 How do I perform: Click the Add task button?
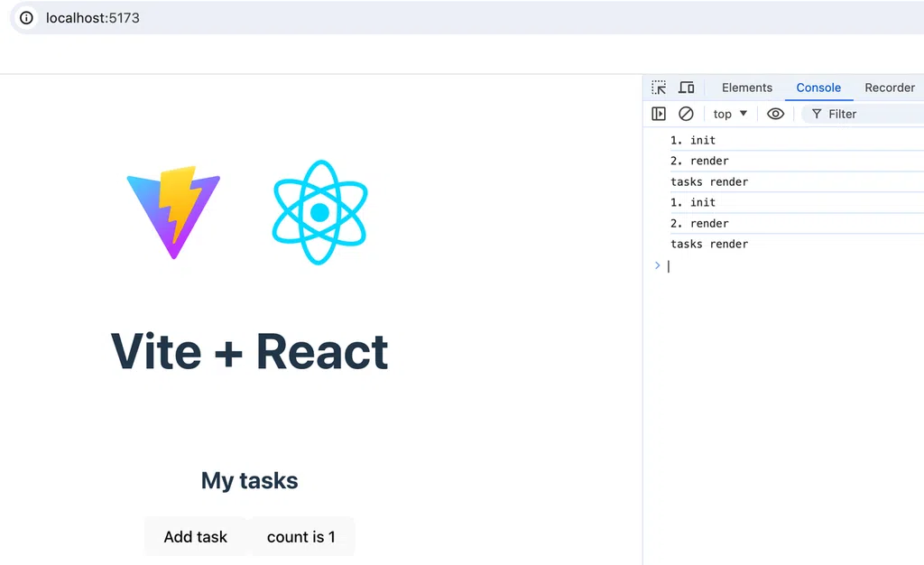click(x=195, y=537)
